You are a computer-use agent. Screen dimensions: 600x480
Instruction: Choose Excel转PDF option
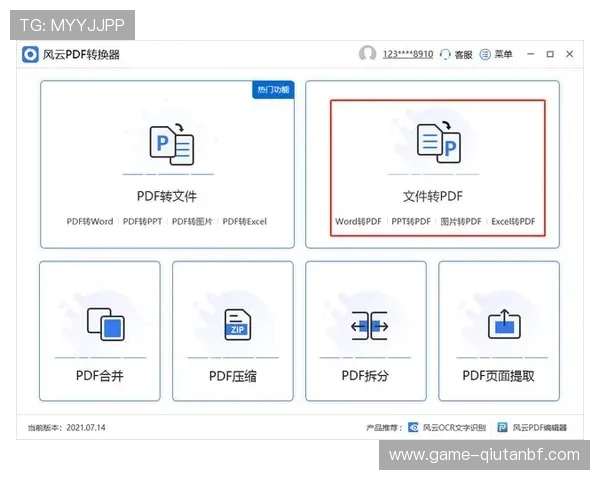point(513,222)
